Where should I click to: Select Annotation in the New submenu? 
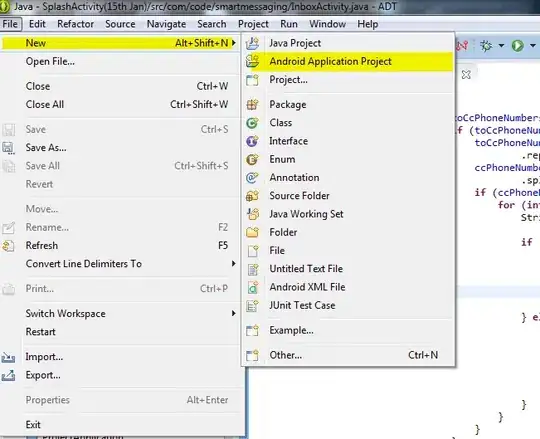pos(349,178)
